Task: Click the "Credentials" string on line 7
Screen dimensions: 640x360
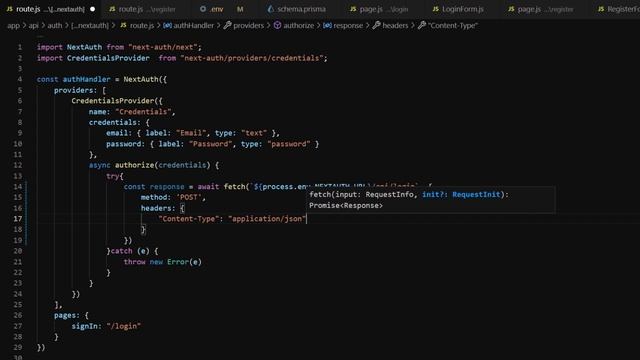Action: click(143, 111)
